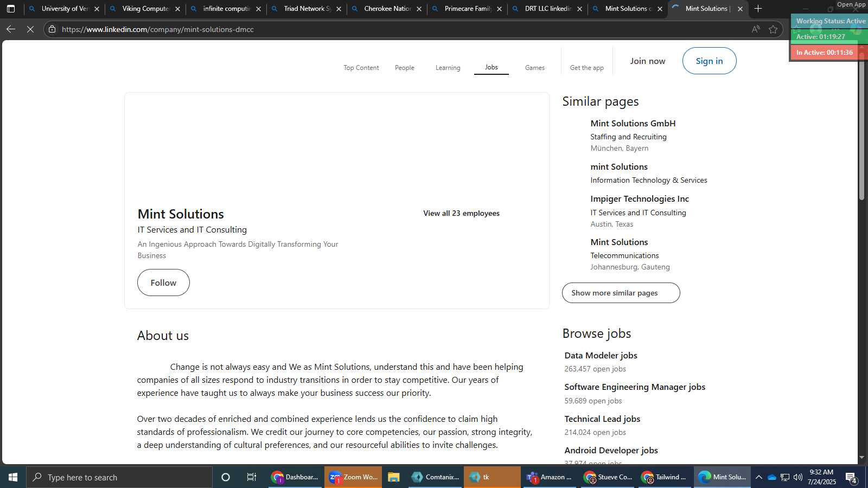Viewport: 868px width, 488px height.
Task: Switch to the Primecare Family tab
Action: (468, 9)
